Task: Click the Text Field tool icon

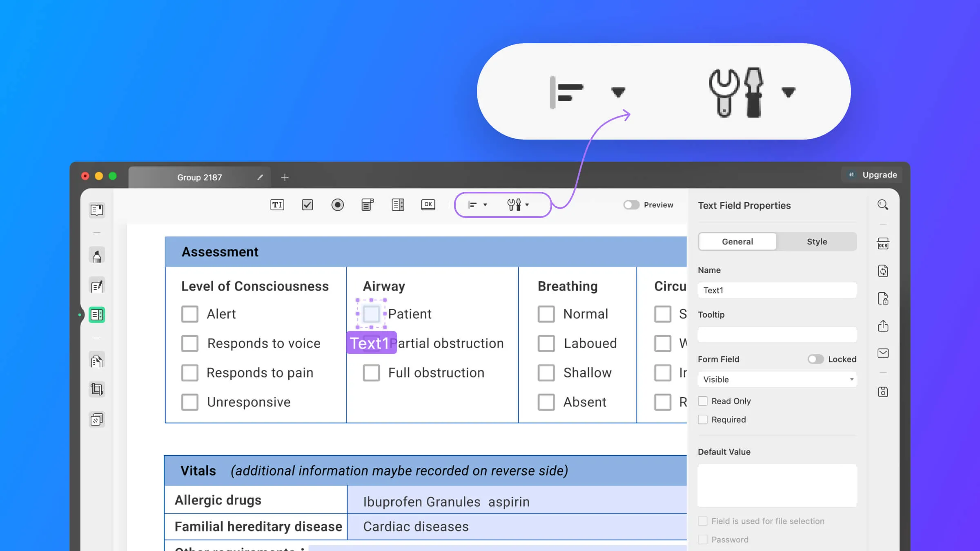Action: (x=276, y=204)
